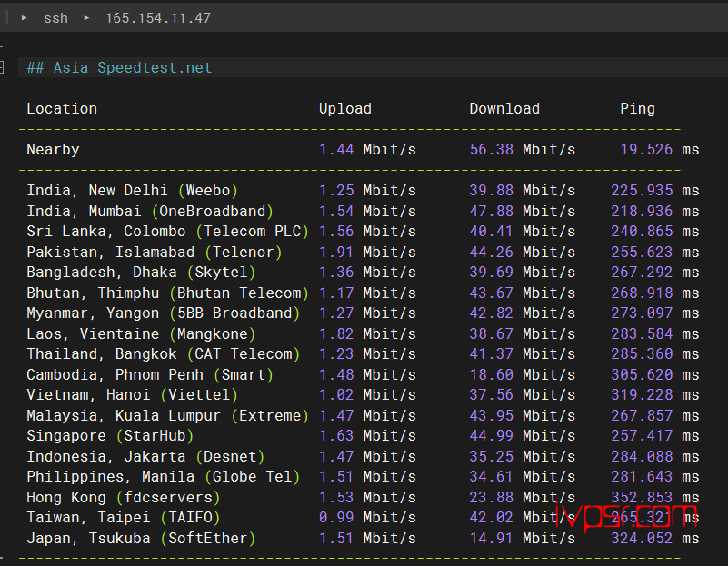Click Bangkok download value 41.37 Mbit/s
This screenshot has width=728, height=566.
[x=523, y=353]
